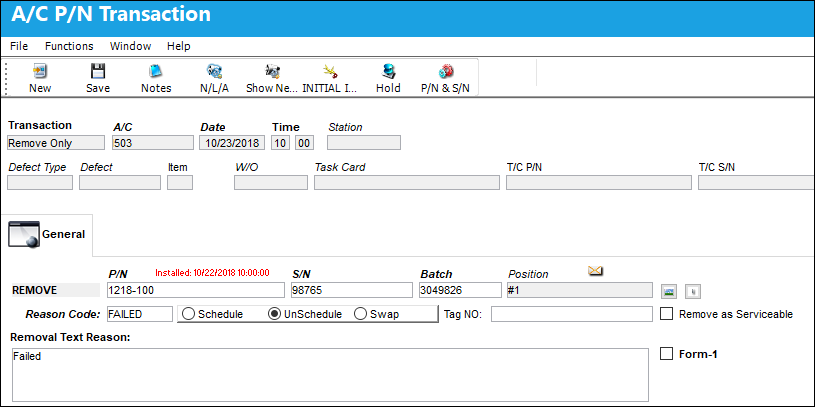The width and height of the screenshot is (815, 407).
Task: Select the Schedule radio button
Action: point(188,314)
